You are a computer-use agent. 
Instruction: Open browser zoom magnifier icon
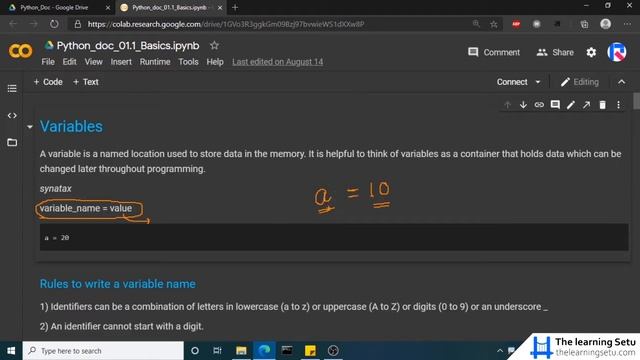pyautogui.click(x=476, y=24)
